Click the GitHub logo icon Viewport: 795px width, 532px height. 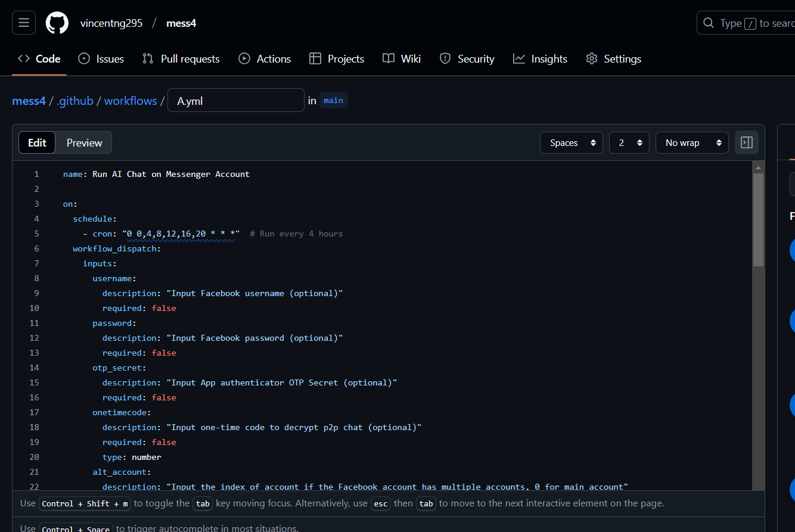point(57,23)
